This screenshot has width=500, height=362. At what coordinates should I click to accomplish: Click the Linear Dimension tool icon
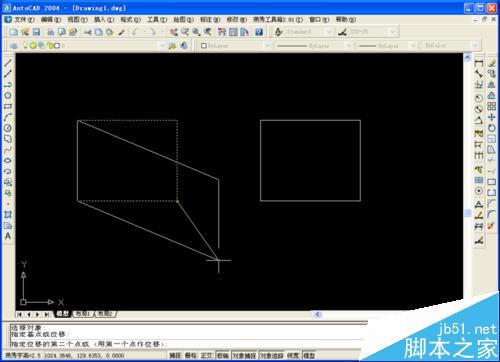coord(479,63)
